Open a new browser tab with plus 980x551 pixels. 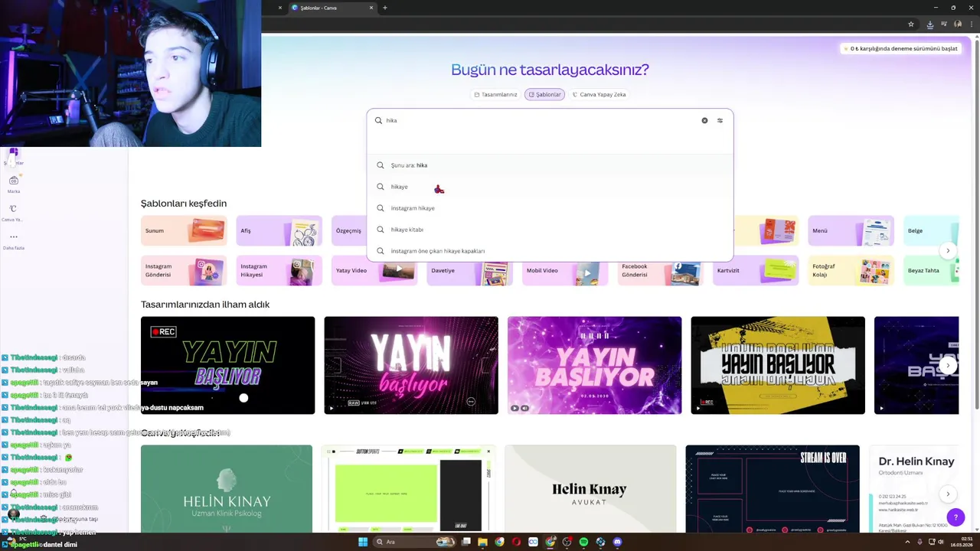pos(384,8)
